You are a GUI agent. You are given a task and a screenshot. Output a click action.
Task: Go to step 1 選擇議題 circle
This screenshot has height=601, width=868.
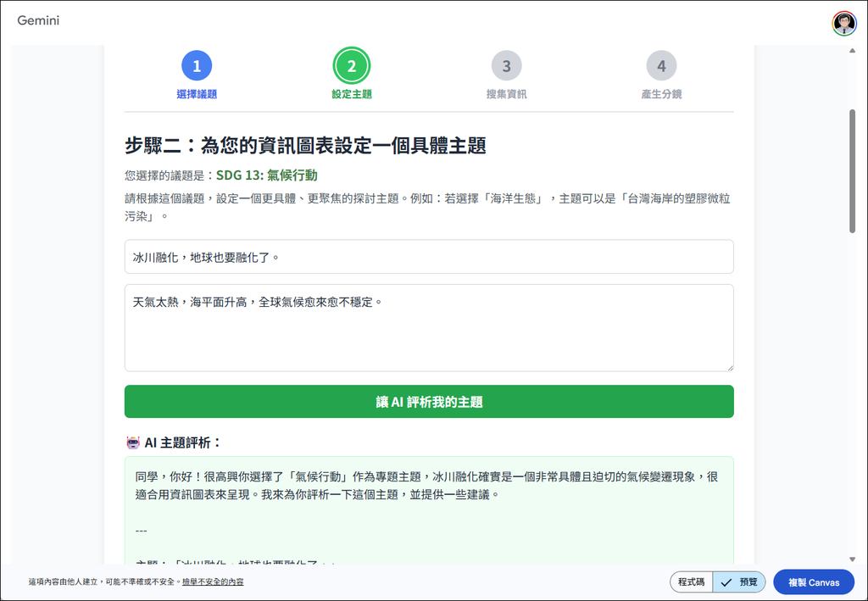197,65
